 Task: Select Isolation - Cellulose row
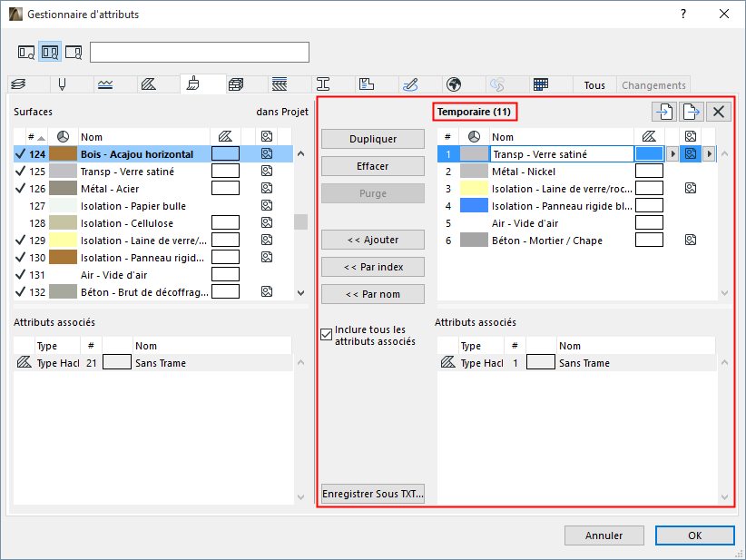click(153, 223)
